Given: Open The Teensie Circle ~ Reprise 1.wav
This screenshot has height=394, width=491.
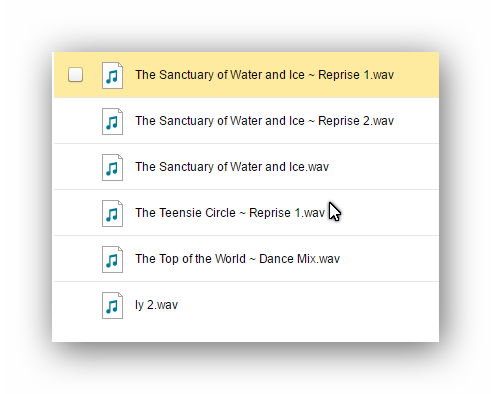Looking at the screenshot, I should point(230,213).
